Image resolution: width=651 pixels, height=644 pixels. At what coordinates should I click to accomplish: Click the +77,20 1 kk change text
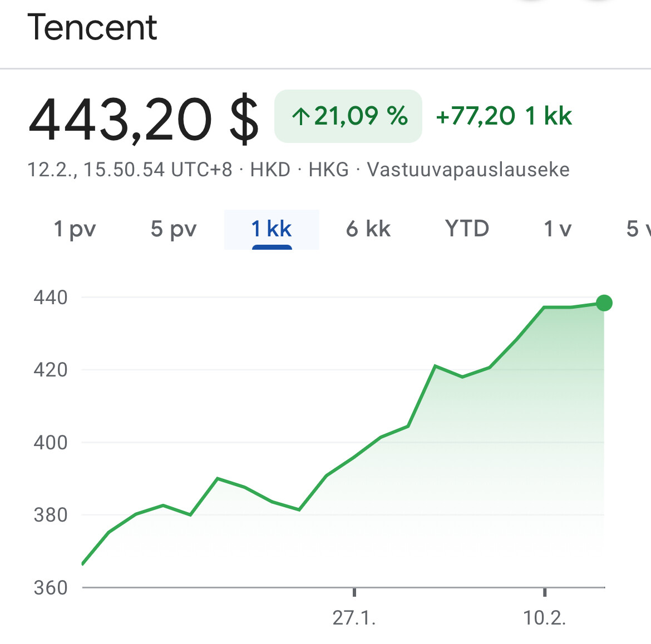click(504, 116)
